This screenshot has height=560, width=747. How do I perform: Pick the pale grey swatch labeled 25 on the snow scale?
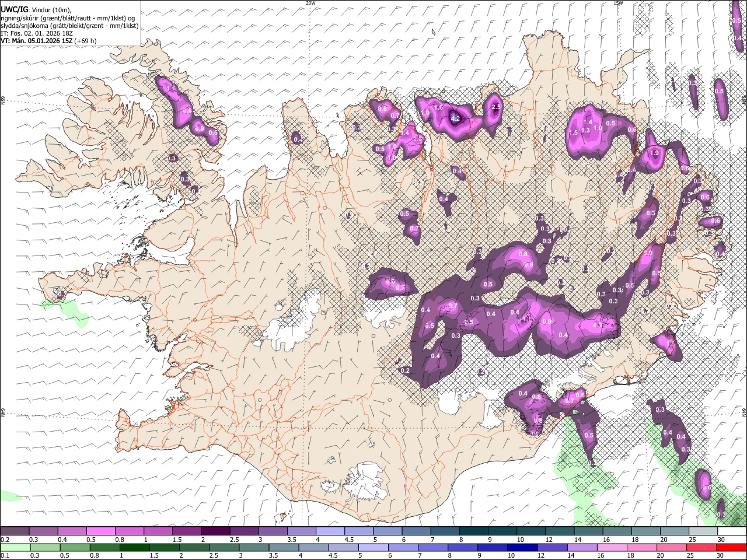[x=703, y=531]
